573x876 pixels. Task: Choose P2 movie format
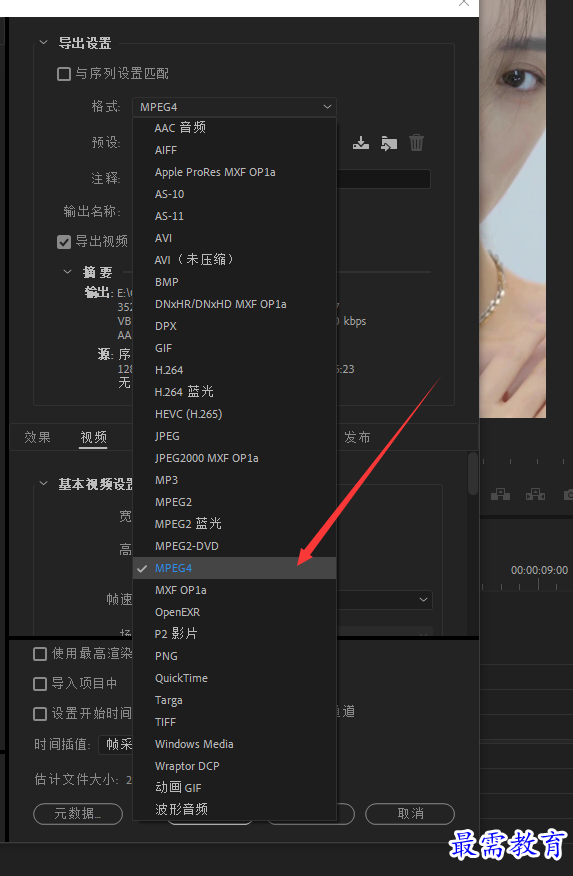[x=234, y=634]
